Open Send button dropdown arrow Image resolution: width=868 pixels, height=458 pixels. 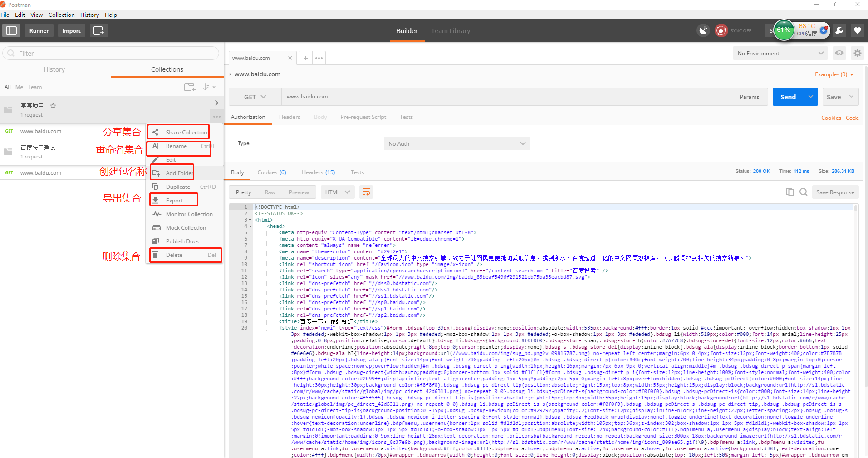(x=811, y=97)
